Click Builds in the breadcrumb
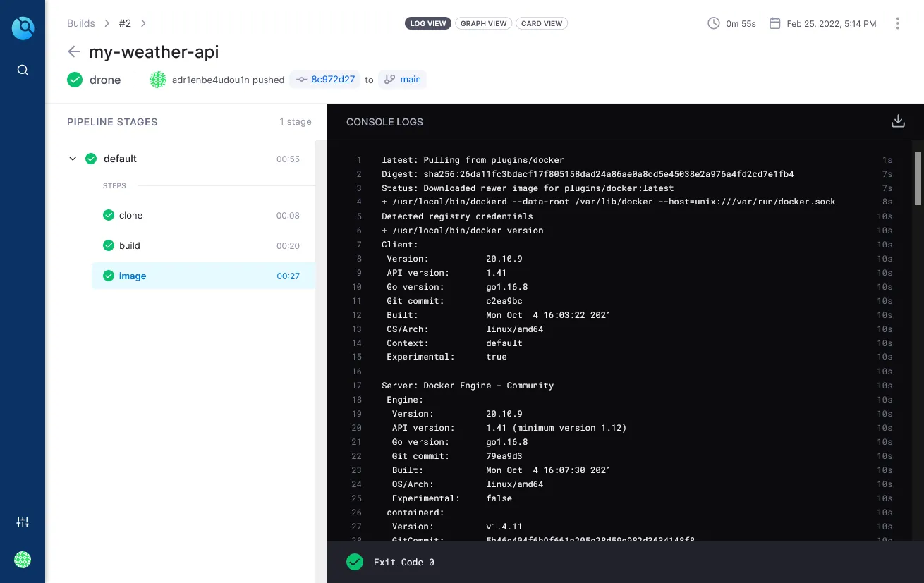Image resolution: width=924 pixels, height=583 pixels. point(80,23)
